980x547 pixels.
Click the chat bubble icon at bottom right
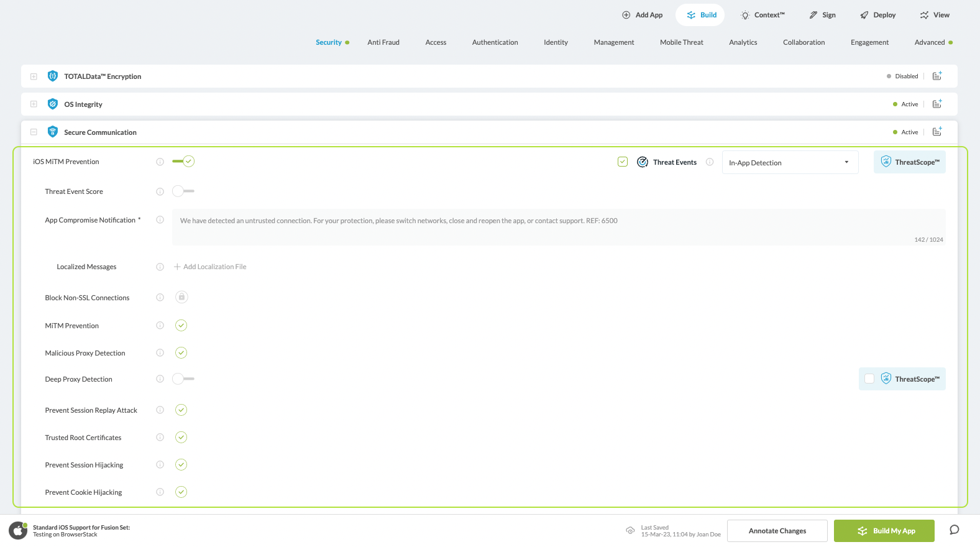(954, 530)
